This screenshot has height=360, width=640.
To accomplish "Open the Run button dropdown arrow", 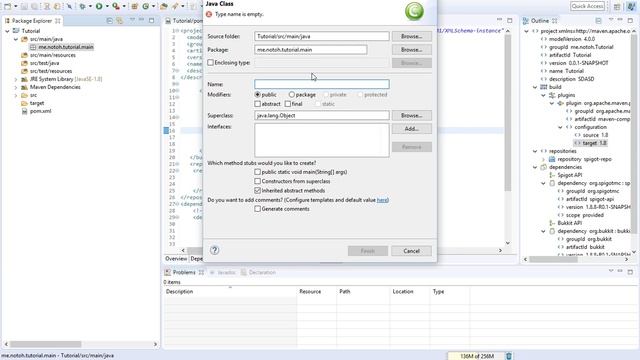I will 107,6.
